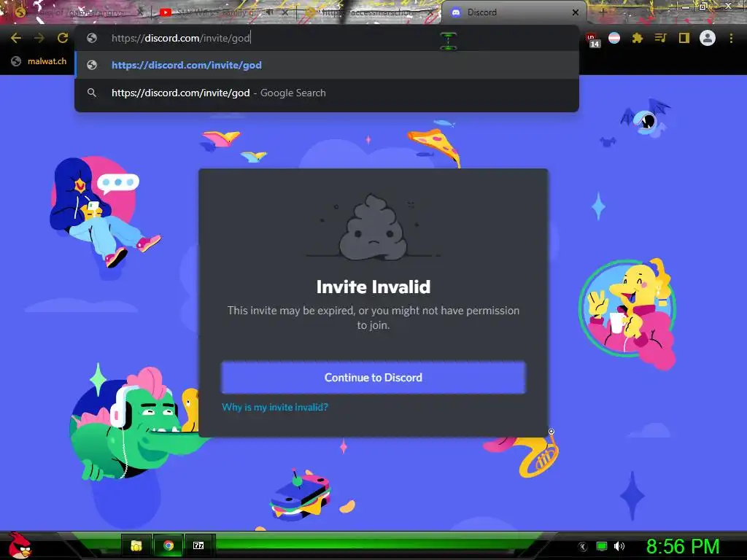Click the magnifier icon in search suggestion
Viewport: 747px width, 560px height.
pos(92,93)
